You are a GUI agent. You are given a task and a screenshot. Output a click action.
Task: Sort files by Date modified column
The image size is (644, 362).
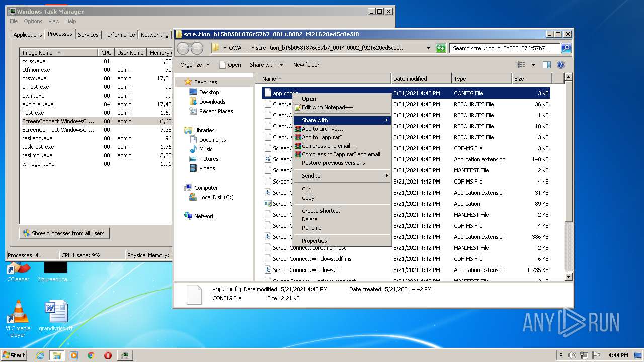(421, 79)
